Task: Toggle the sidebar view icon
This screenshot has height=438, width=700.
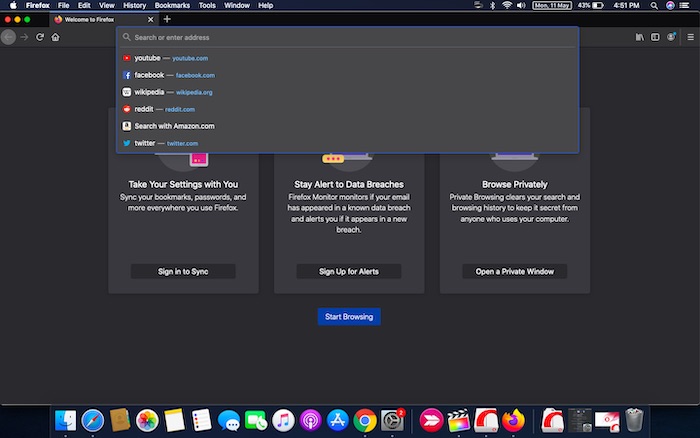Action: (655, 37)
